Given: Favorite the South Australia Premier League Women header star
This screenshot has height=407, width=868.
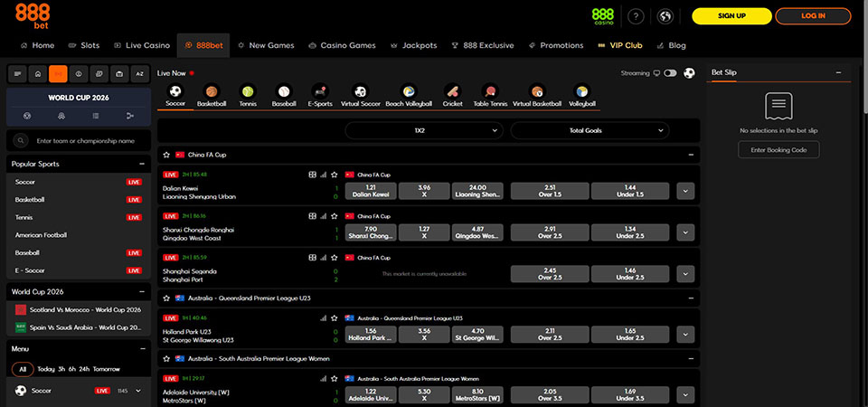Looking at the screenshot, I should click(166, 359).
